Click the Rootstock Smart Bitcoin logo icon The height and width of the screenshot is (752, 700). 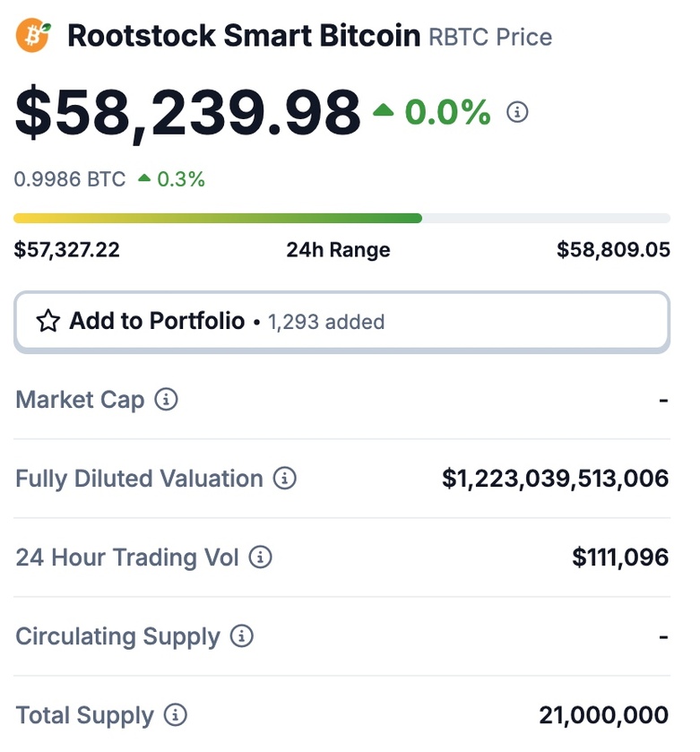point(33,35)
